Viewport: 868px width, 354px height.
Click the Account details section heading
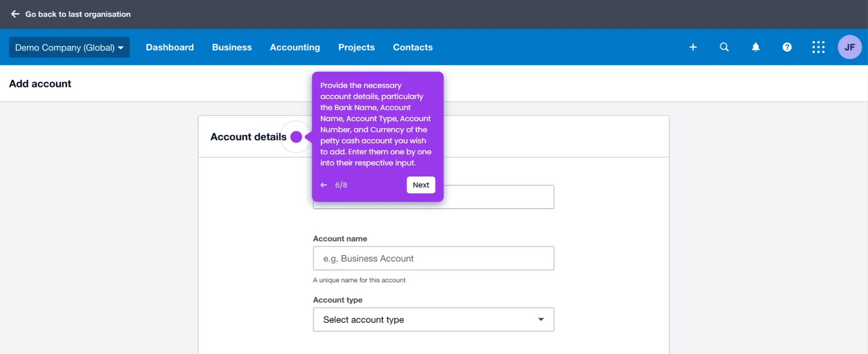(249, 137)
